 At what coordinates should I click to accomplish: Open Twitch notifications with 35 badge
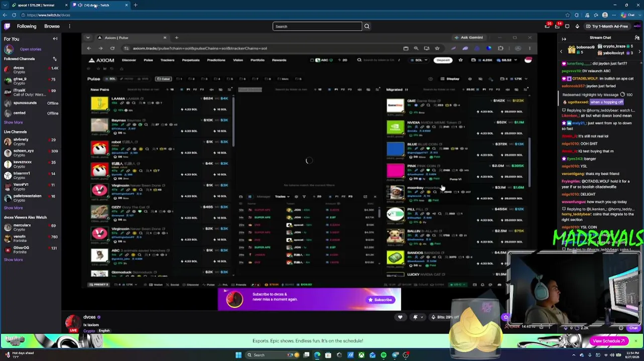[547, 26]
